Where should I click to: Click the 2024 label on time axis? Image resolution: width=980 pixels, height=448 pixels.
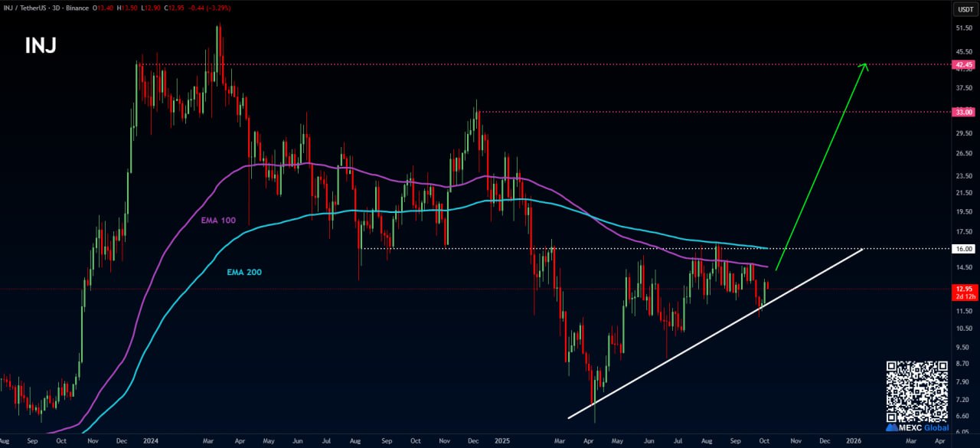tap(150, 441)
